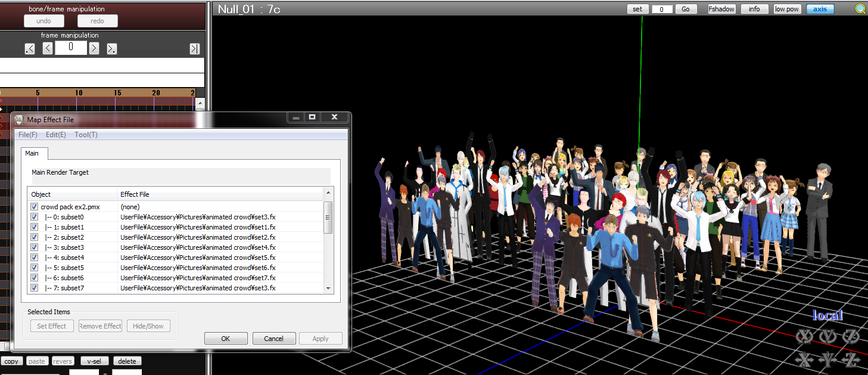This screenshot has width=868, height=375.
Task: Select the Z move control in the viewport
Action: click(x=851, y=359)
